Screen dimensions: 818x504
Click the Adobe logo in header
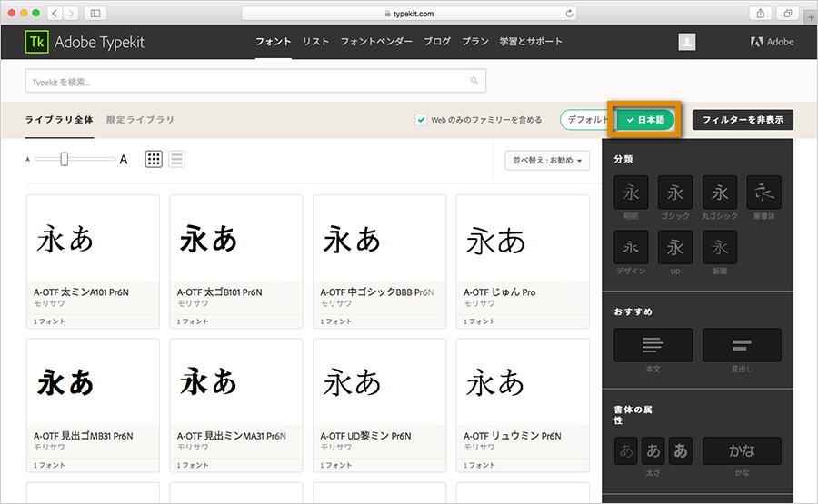point(772,42)
